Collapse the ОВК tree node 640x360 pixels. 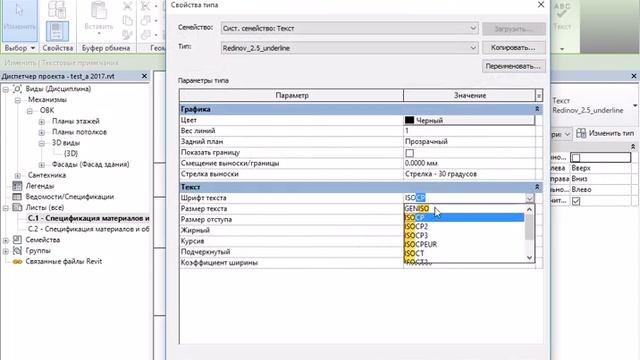pos(30,111)
